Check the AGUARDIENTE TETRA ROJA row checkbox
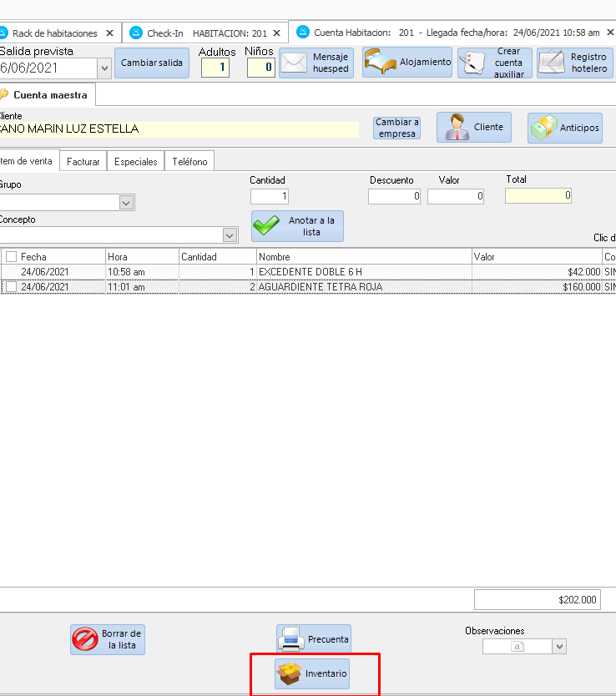616x696 pixels. tap(11, 287)
